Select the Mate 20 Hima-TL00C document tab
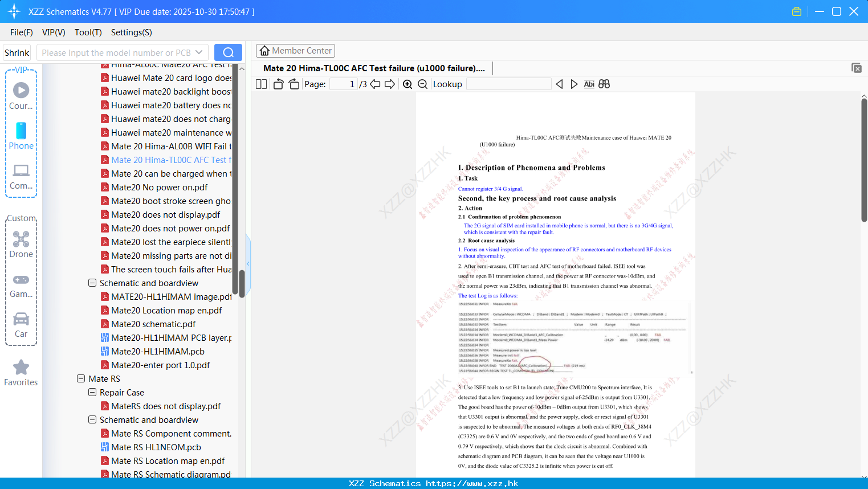 [374, 68]
